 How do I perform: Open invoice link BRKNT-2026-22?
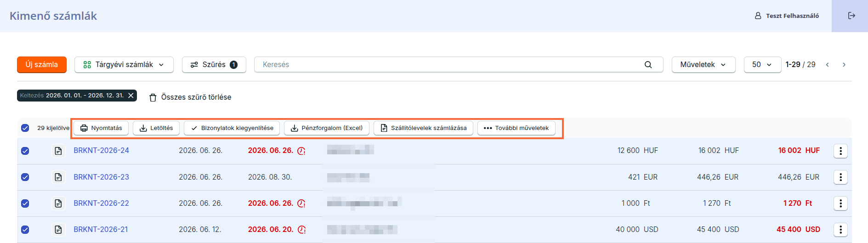click(x=102, y=203)
